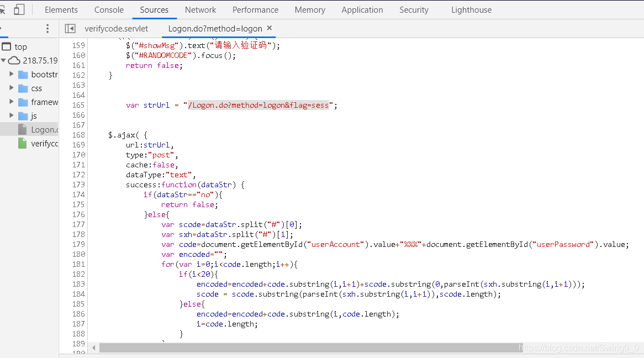The image size is (644, 358).
Task: Click the "$.ajax( {" code text
Action: (128, 135)
